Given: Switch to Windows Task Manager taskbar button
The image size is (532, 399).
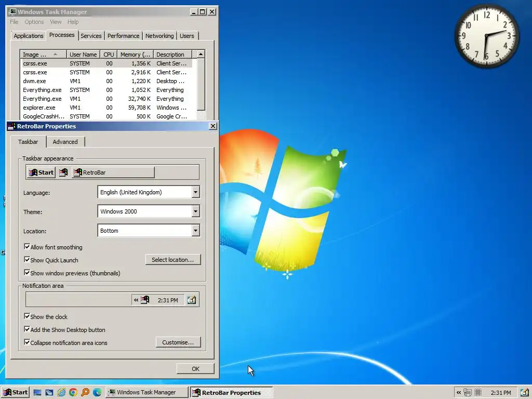Looking at the screenshot, I should click(147, 392).
